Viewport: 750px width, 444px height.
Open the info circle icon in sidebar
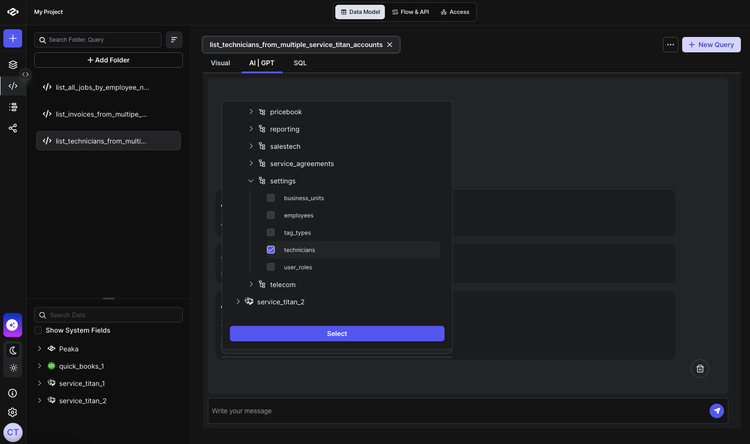pos(12,393)
